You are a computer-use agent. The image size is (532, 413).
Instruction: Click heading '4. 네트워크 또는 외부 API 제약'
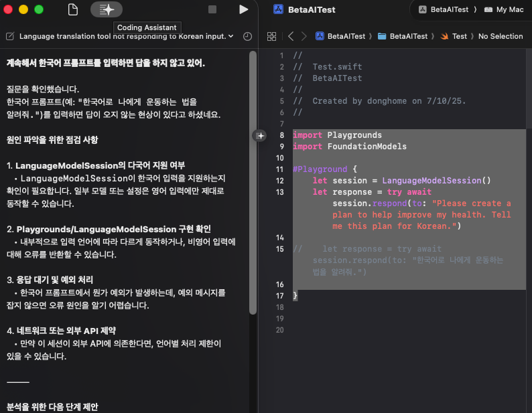coord(61,331)
